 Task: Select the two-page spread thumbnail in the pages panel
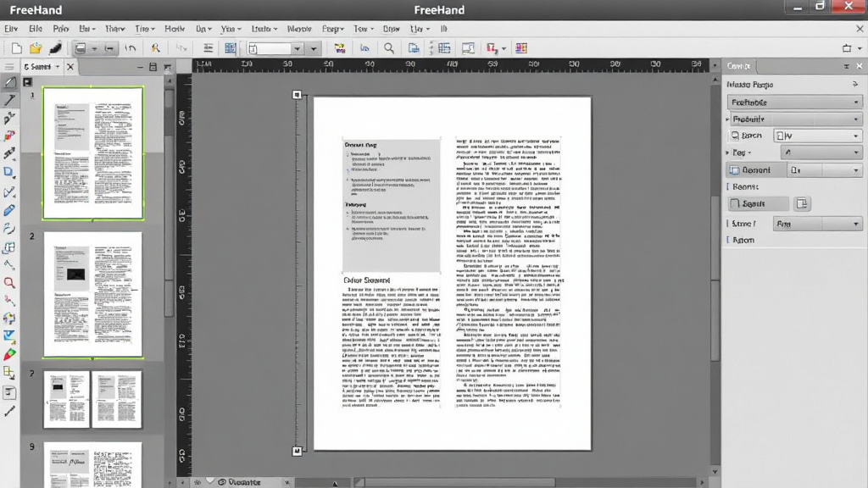click(93, 400)
